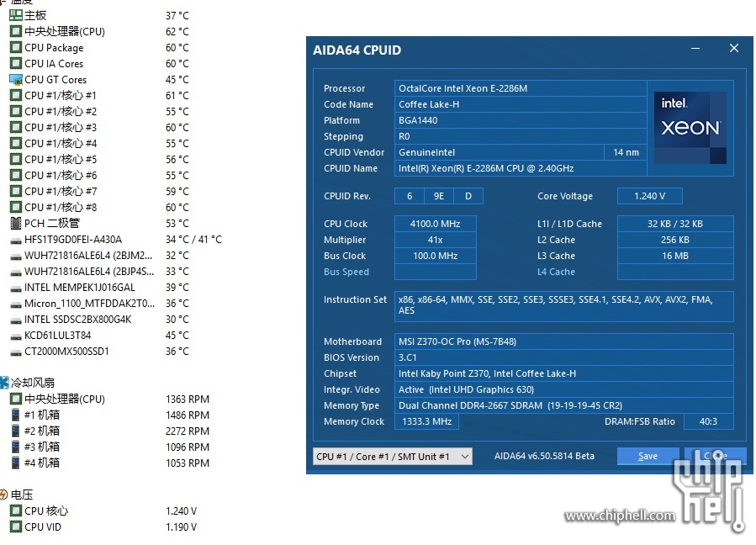
Task: Click the icon for CPU #1/核心 #8
Action: pos(16,207)
